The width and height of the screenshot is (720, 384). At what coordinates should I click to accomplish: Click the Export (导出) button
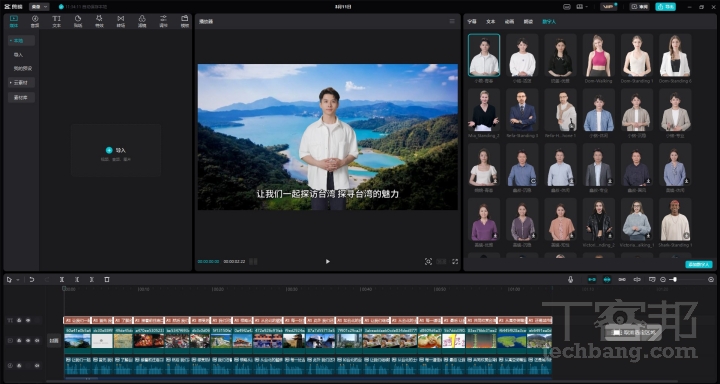665,7
